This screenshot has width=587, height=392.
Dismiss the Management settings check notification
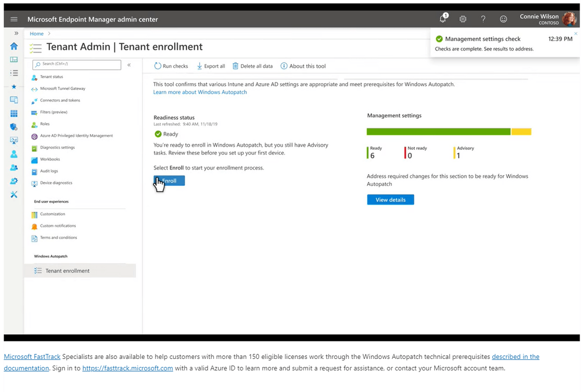coord(576,34)
